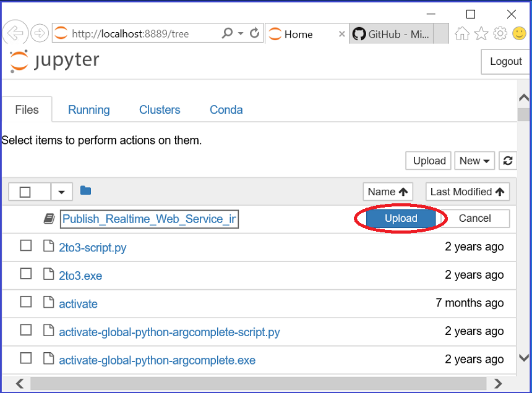Open the address bar dropdown arrow

(241, 33)
